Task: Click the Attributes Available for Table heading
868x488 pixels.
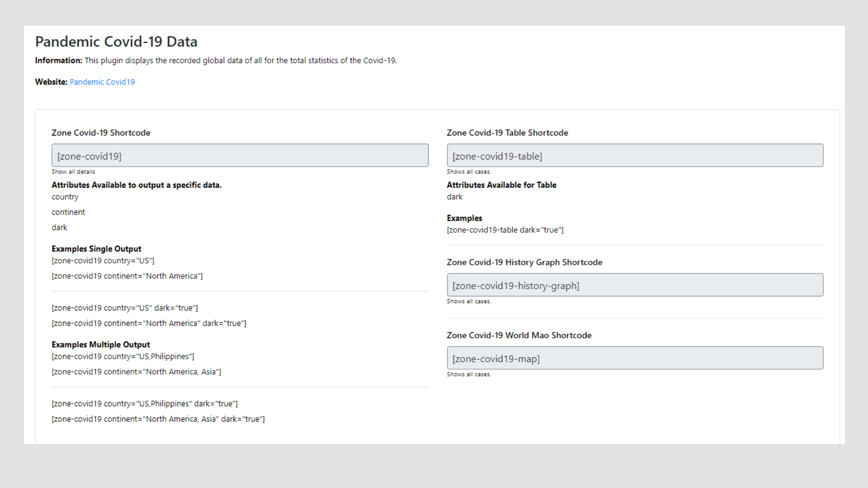Action: coord(501,185)
